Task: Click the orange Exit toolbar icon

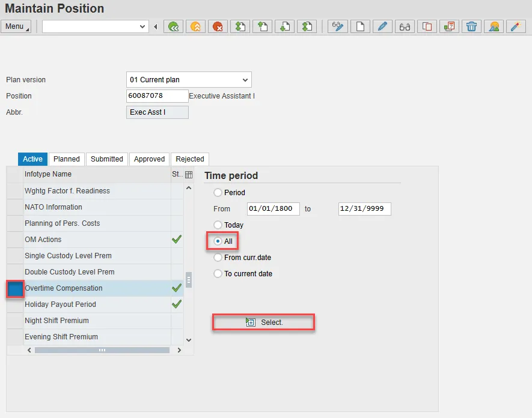Action: click(x=195, y=26)
